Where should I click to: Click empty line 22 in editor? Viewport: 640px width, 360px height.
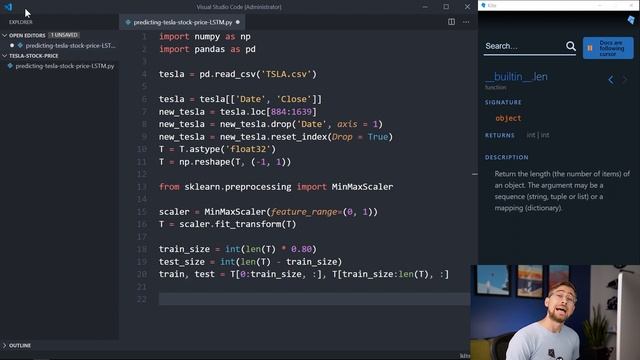coord(314,299)
